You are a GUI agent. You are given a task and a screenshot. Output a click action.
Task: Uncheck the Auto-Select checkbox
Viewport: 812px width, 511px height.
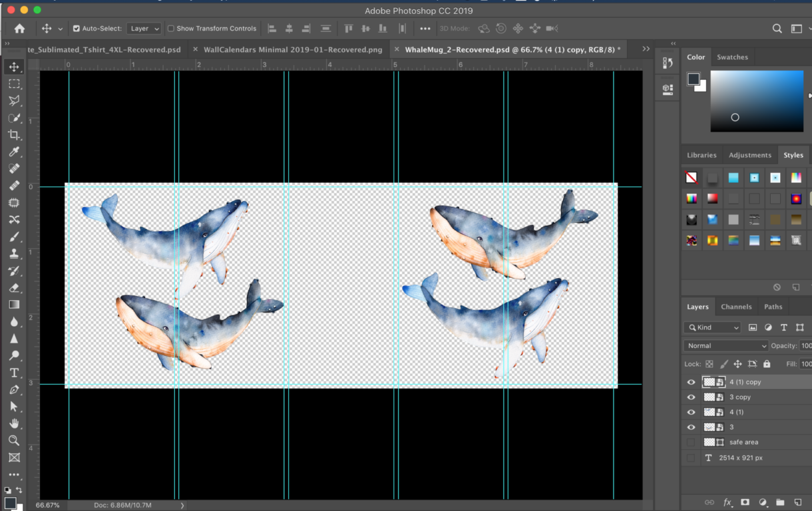click(x=77, y=29)
